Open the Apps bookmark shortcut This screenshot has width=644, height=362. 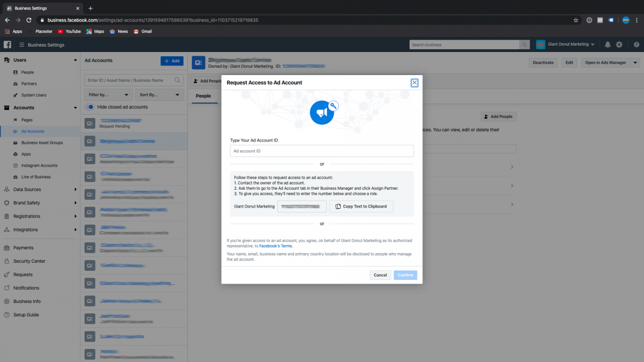[x=13, y=31]
